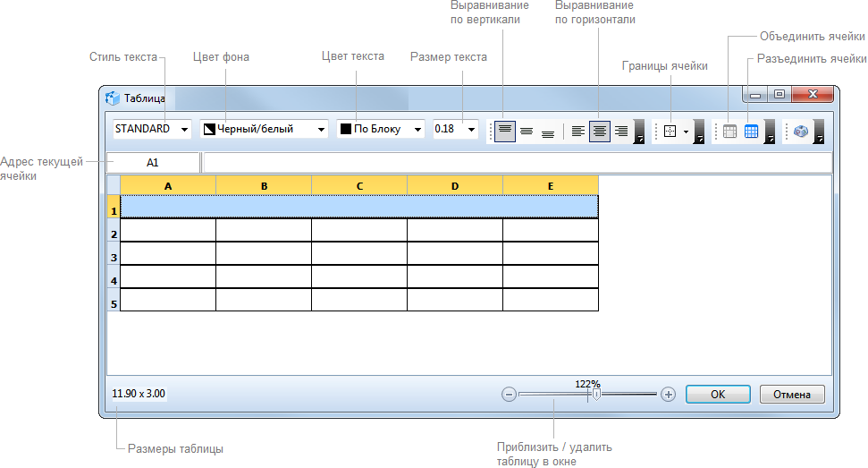Select column D header
Image resolution: width=868 pixels, height=468 pixels.
click(455, 185)
